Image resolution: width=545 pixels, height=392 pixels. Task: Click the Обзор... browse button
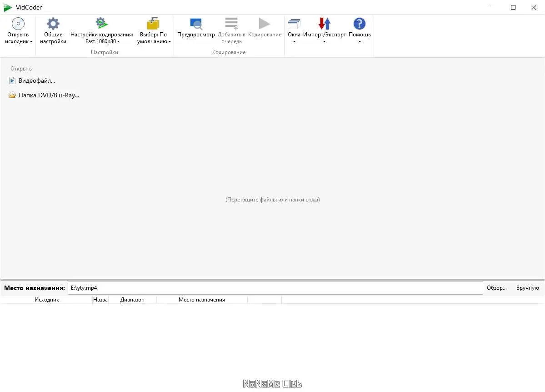coord(497,288)
